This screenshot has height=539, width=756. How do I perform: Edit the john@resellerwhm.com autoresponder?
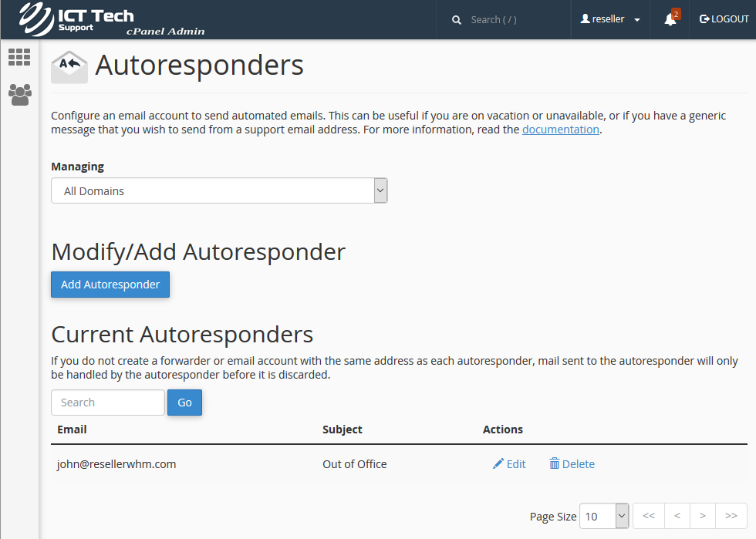click(x=509, y=464)
